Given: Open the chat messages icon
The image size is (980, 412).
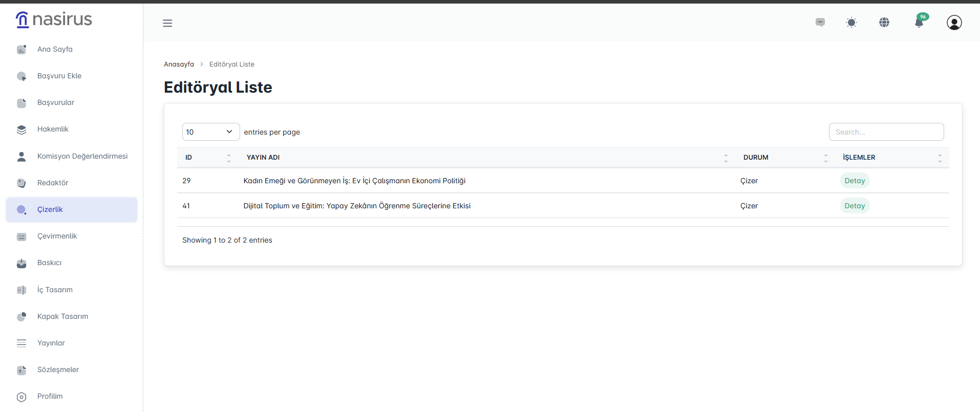Looking at the screenshot, I should pos(820,23).
